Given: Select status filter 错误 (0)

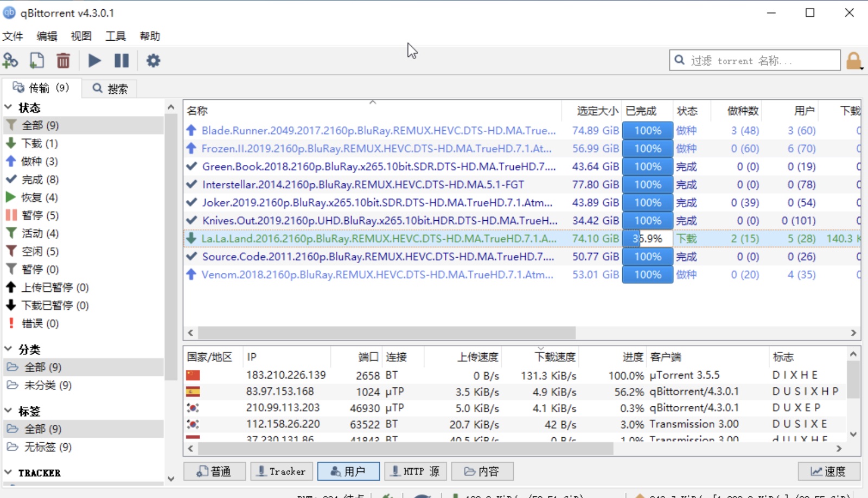Looking at the screenshot, I should [x=84, y=323].
